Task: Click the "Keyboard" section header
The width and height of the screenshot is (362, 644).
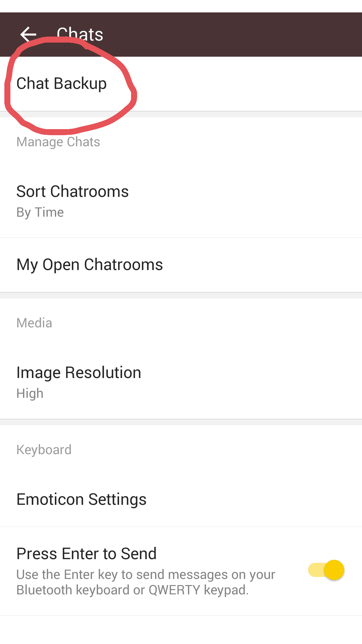Action: pos(44,450)
